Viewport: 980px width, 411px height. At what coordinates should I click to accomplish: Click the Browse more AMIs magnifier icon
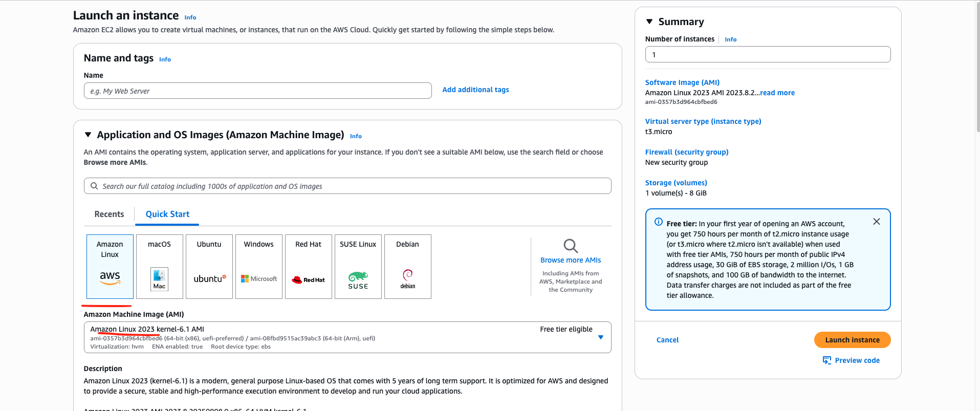pos(571,246)
